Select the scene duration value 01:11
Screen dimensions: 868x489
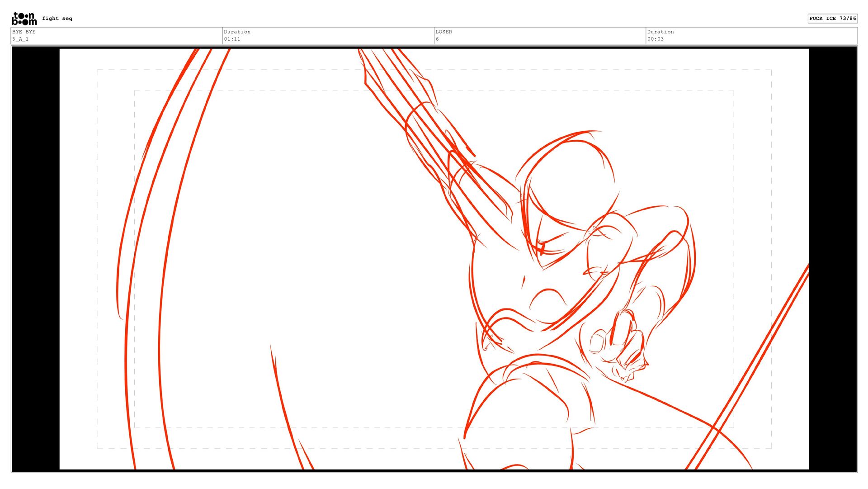[232, 39]
